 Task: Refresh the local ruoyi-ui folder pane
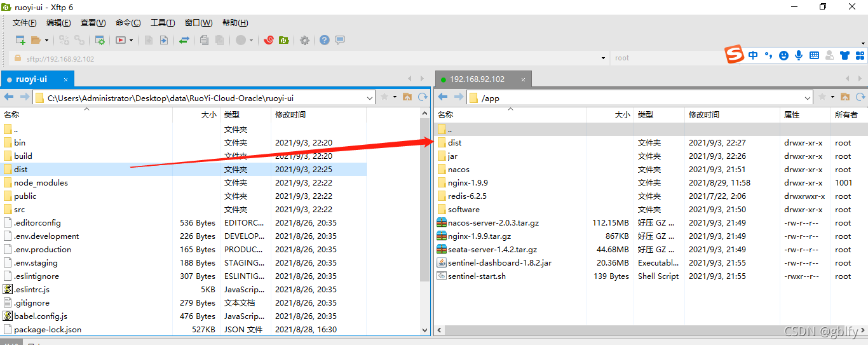point(423,97)
